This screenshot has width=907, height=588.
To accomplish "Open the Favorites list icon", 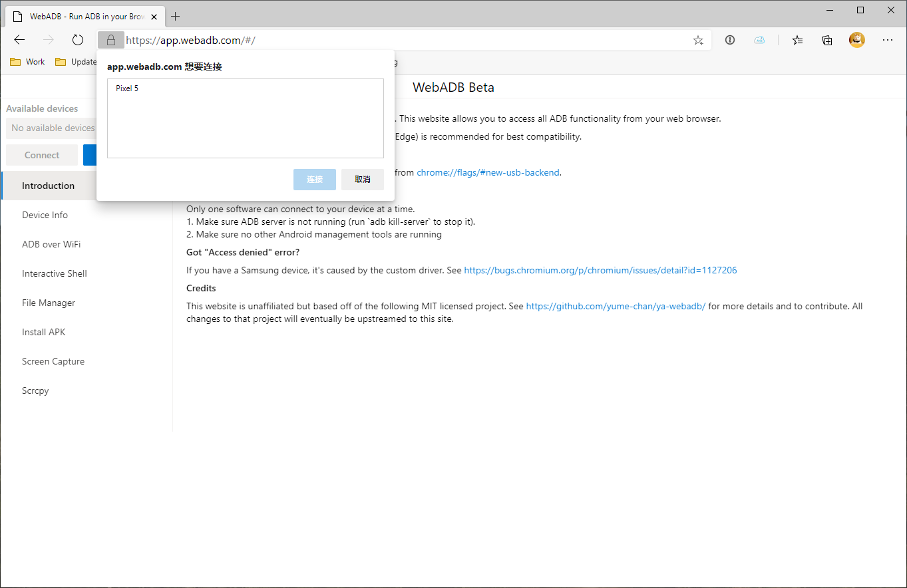I will 798,40.
